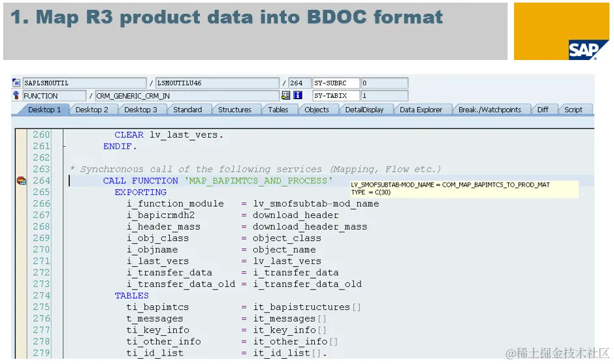
Task: Click the ENDIF statement at line 261
Action: coord(120,146)
